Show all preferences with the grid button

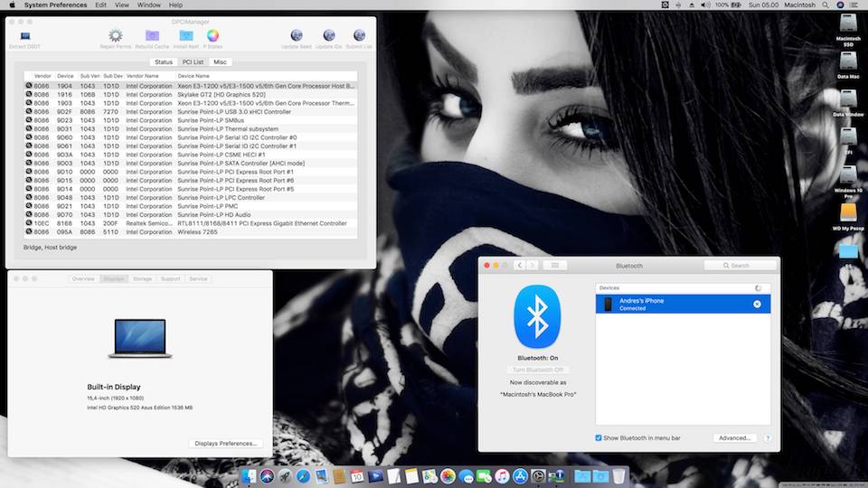point(554,266)
